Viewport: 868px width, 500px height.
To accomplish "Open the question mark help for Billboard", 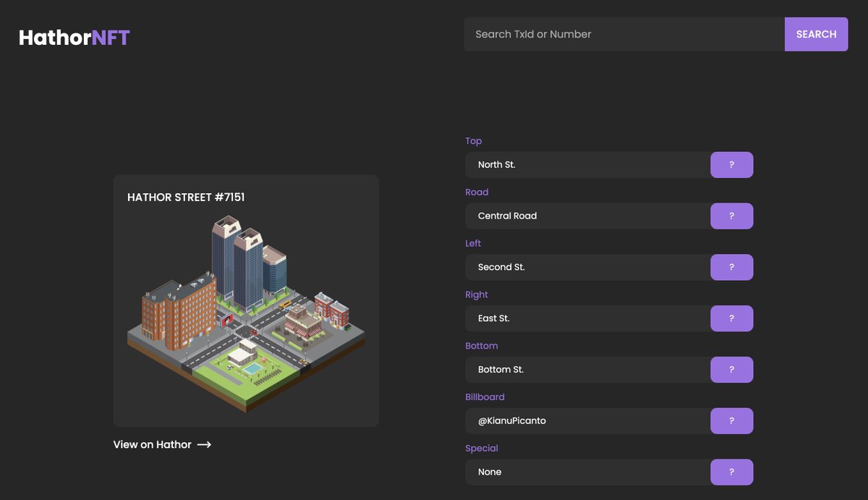I will click(x=731, y=421).
